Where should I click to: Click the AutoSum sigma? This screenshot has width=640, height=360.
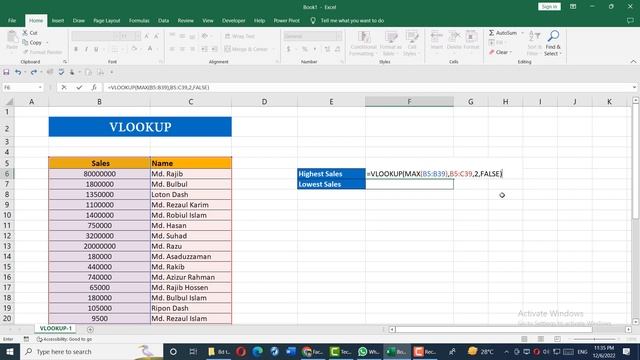pyautogui.click(x=502, y=33)
